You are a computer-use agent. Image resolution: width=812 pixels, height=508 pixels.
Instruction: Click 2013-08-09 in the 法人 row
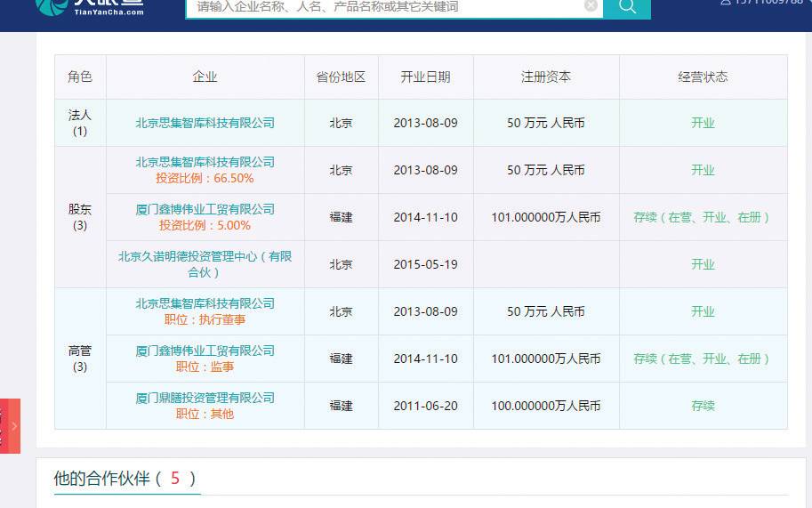coord(426,124)
